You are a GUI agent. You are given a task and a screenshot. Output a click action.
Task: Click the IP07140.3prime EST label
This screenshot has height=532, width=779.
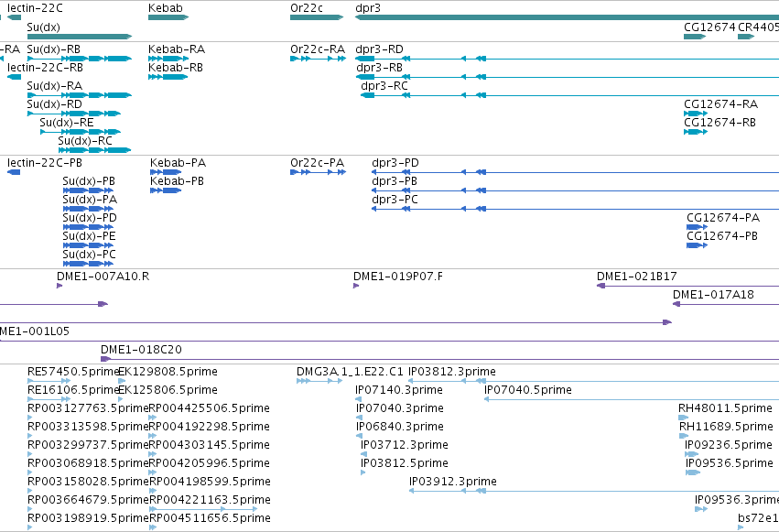(x=399, y=390)
